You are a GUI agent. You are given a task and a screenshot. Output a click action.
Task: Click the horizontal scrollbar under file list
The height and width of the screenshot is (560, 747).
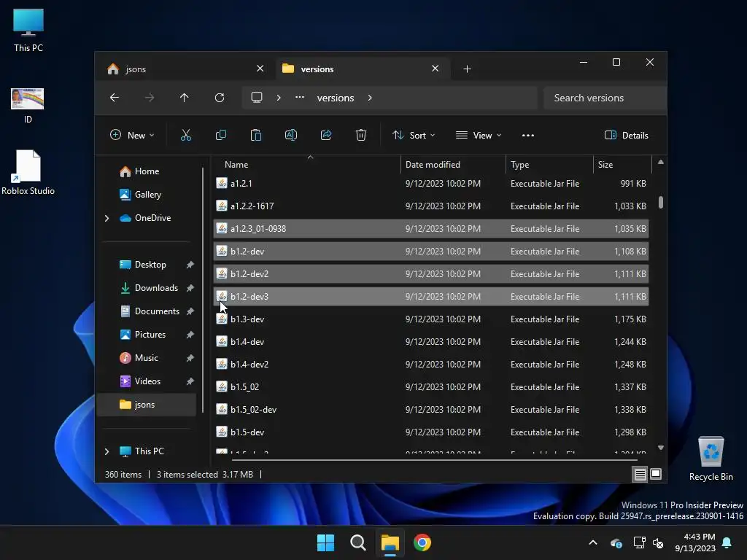click(435, 461)
